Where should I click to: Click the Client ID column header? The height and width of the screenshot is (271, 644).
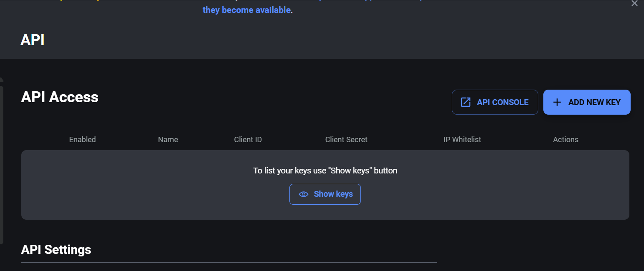click(x=248, y=139)
